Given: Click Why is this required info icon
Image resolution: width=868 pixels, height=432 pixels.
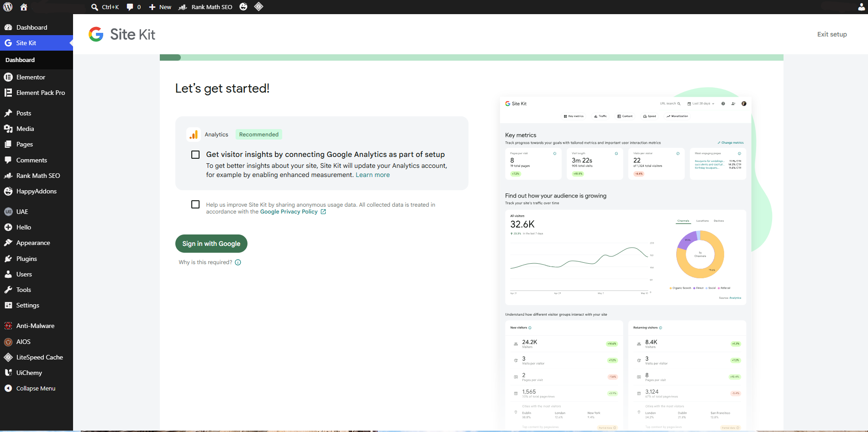Looking at the screenshot, I should [x=238, y=262].
